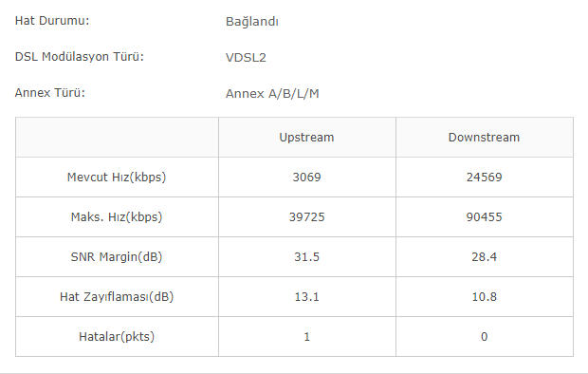Image resolution: width=588 pixels, height=374 pixels.
Task: Click the upstream error count 1
Action: pos(306,337)
